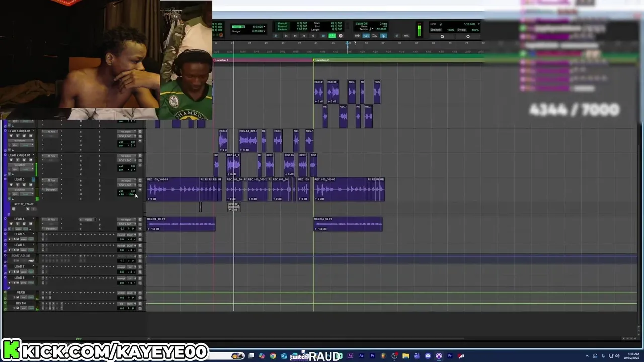This screenshot has width=644, height=362.
Task: Toggle the highlighted Wait for Note icon
Action: pyautogui.click(x=366, y=36)
